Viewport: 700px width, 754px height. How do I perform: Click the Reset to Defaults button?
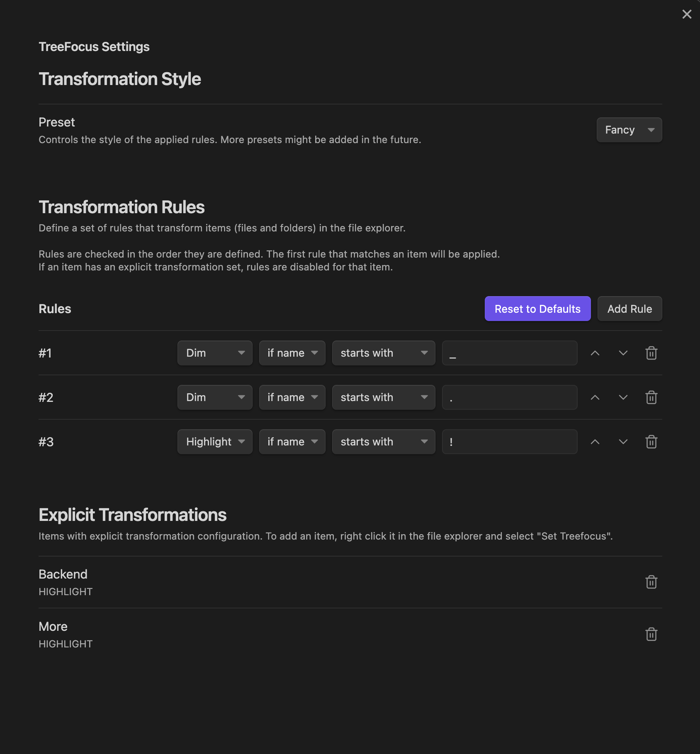pos(537,309)
